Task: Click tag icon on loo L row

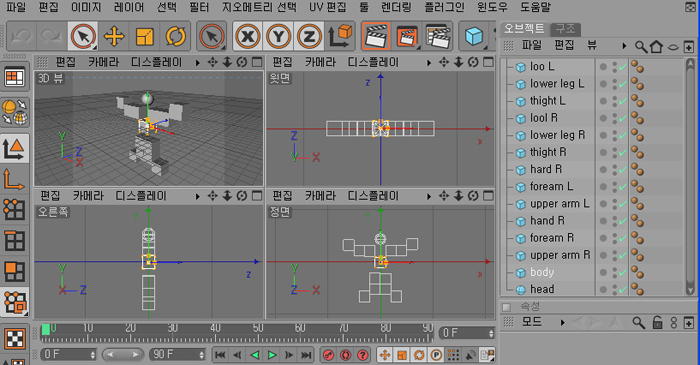Action: pos(638,67)
